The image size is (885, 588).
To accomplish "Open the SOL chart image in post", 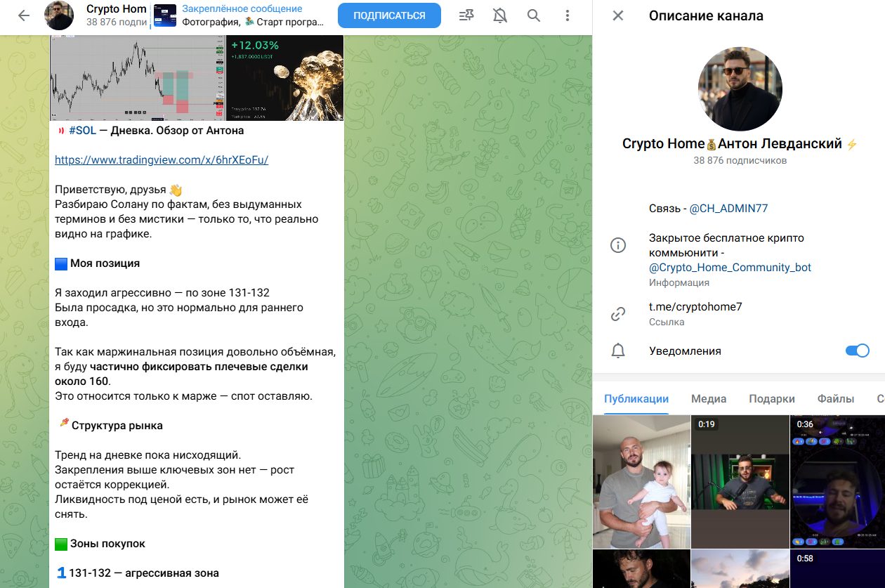I will click(137, 78).
